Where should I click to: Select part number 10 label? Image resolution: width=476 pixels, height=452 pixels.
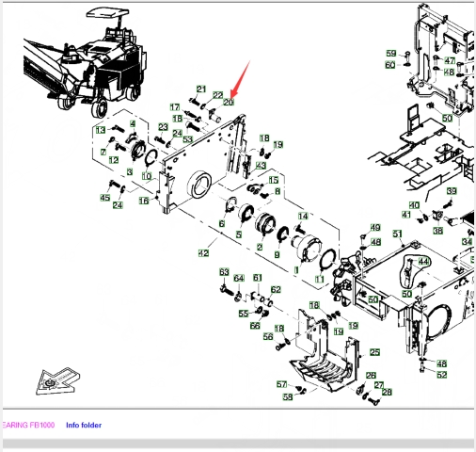[x=147, y=176]
